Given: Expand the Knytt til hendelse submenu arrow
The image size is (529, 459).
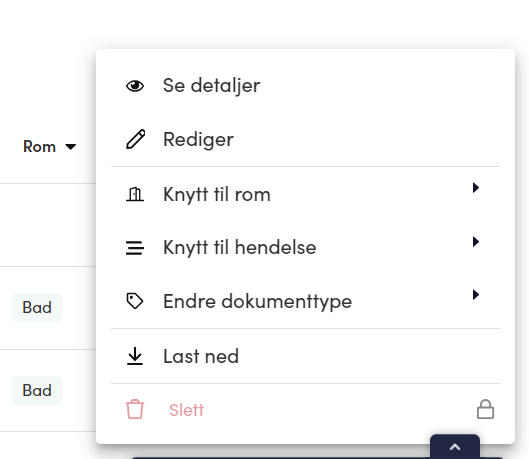Looking at the screenshot, I should point(476,241).
